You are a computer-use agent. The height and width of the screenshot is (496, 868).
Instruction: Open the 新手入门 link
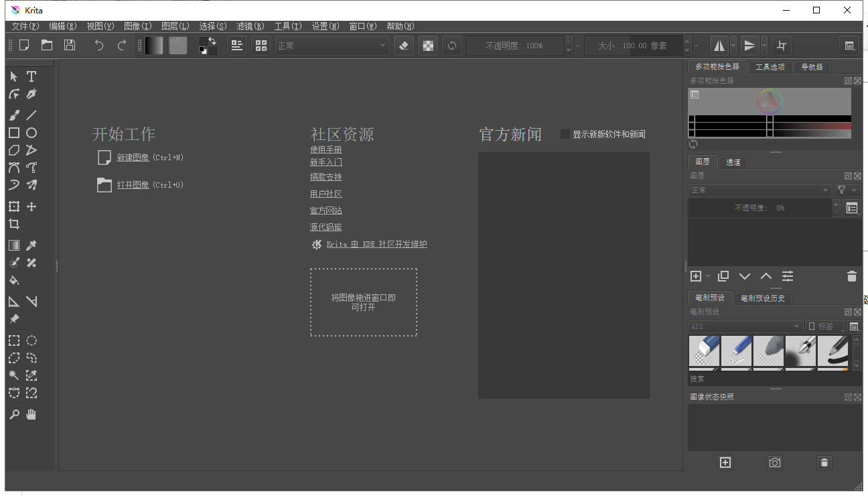coord(325,162)
